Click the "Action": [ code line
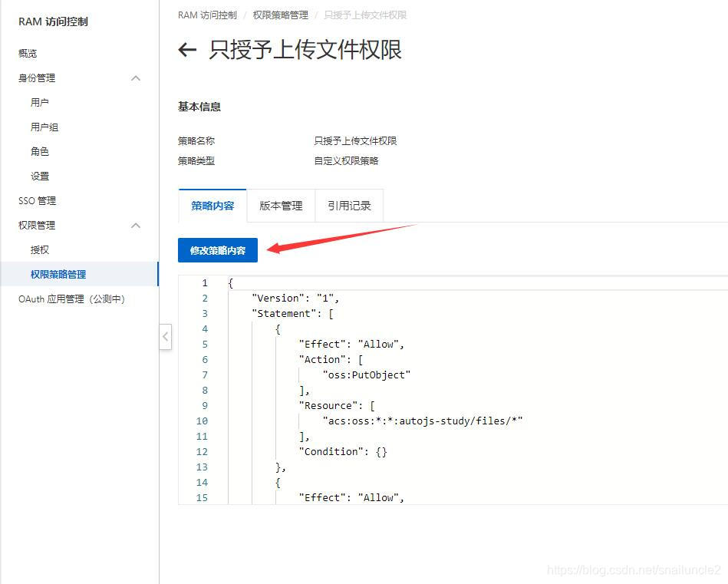The image size is (728, 584). coord(331,360)
